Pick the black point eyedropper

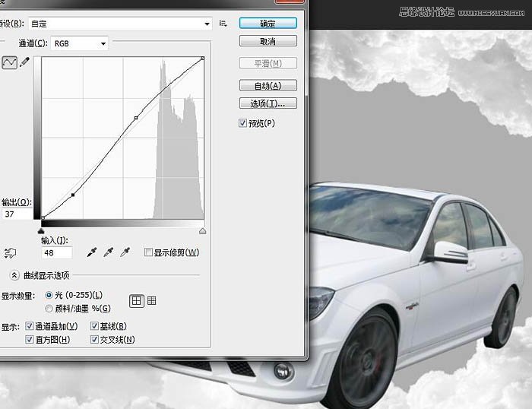(93, 252)
